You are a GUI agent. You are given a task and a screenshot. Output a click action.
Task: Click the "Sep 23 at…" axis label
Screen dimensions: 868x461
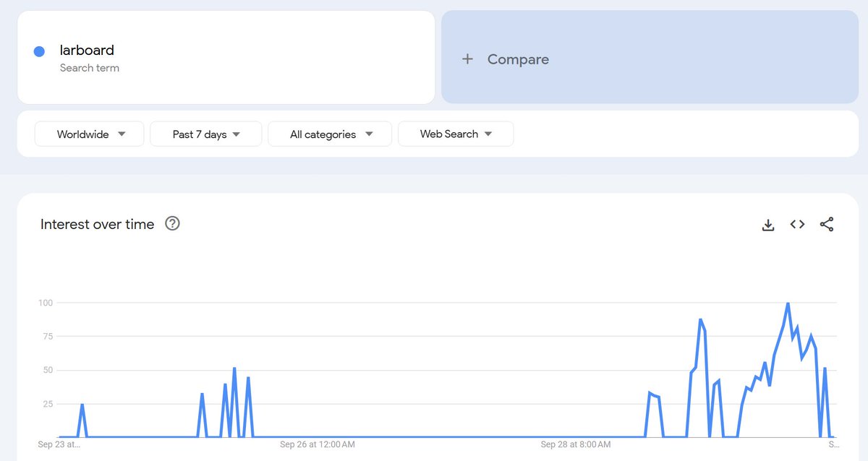pos(59,444)
